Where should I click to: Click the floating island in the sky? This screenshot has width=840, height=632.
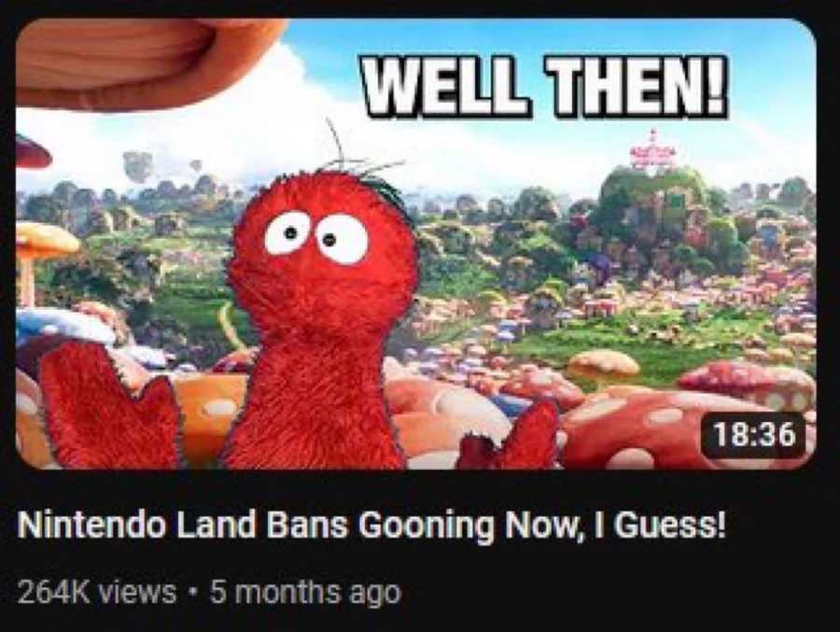point(138,165)
